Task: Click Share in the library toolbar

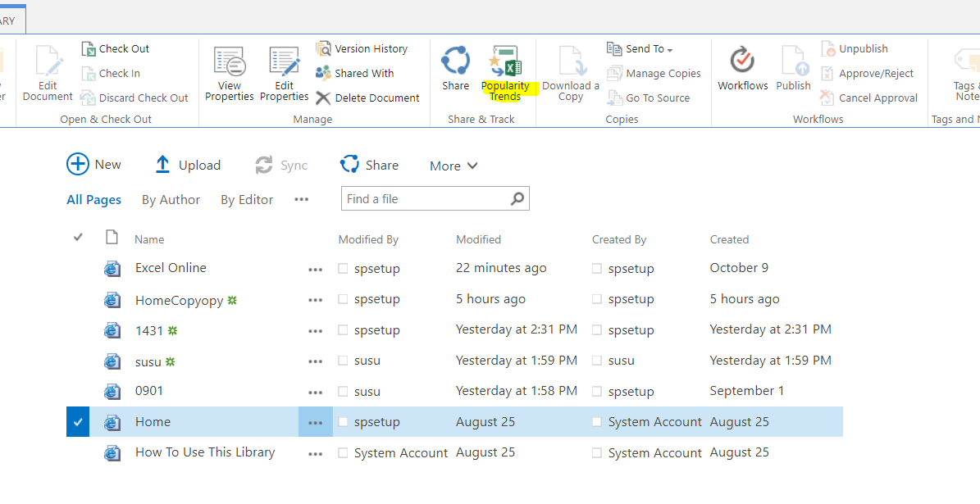Action: coord(369,165)
